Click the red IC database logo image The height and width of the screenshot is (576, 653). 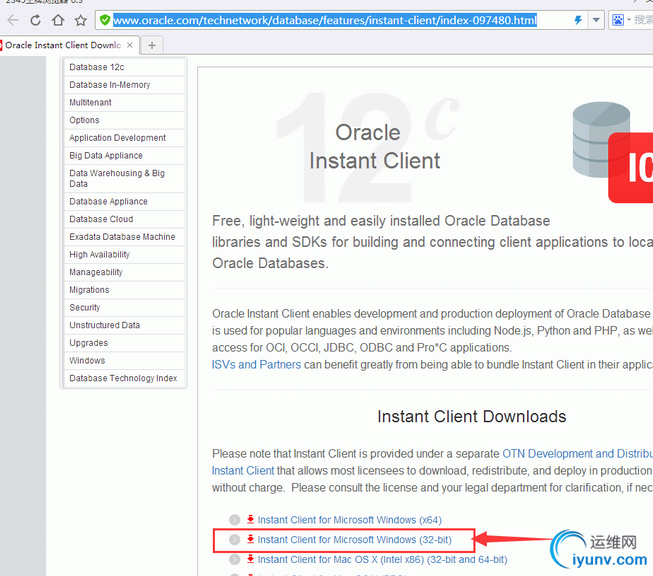(x=613, y=152)
